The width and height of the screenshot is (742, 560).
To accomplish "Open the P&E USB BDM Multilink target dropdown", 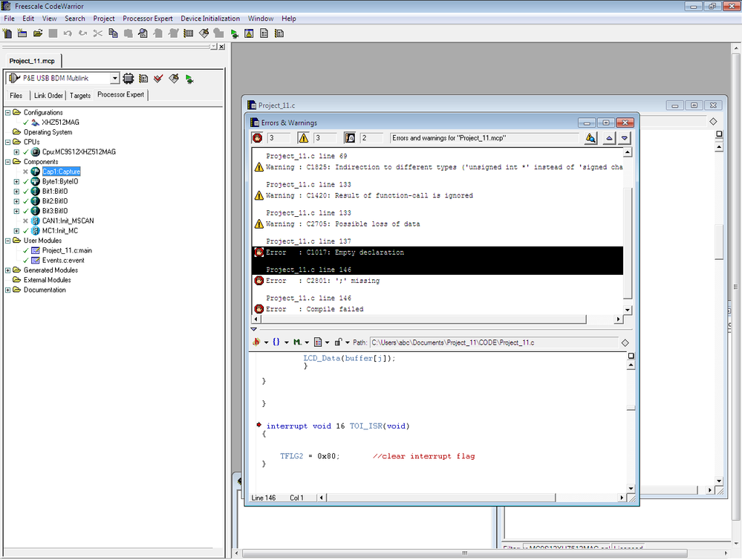I will [x=114, y=78].
